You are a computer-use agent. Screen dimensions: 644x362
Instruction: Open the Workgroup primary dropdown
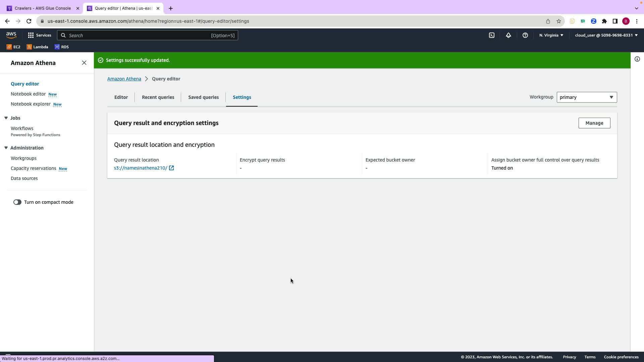pos(586,97)
